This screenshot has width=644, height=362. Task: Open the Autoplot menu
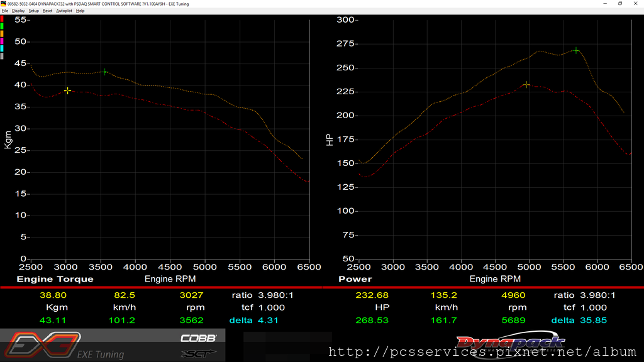64,11
